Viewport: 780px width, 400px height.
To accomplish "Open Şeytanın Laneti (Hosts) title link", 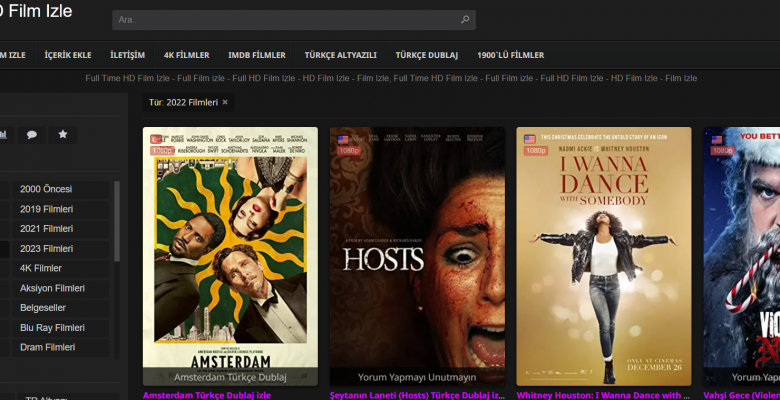I will pyautogui.click(x=417, y=395).
